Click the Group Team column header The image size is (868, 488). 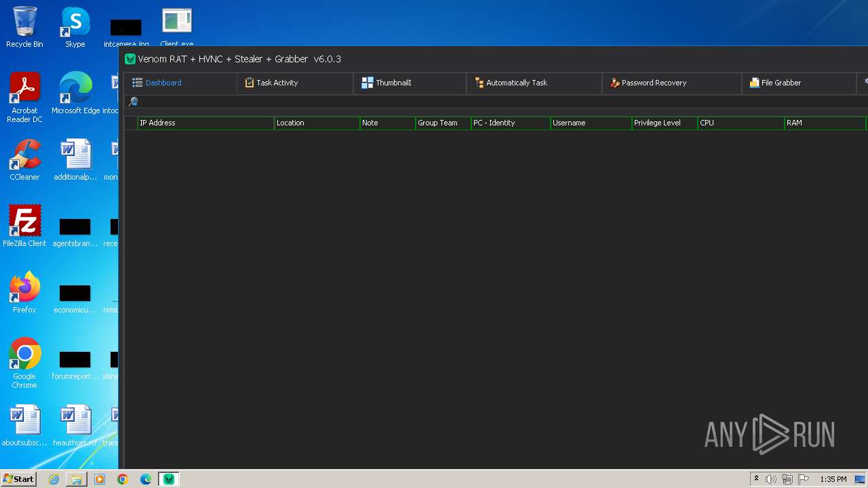(443, 123)
